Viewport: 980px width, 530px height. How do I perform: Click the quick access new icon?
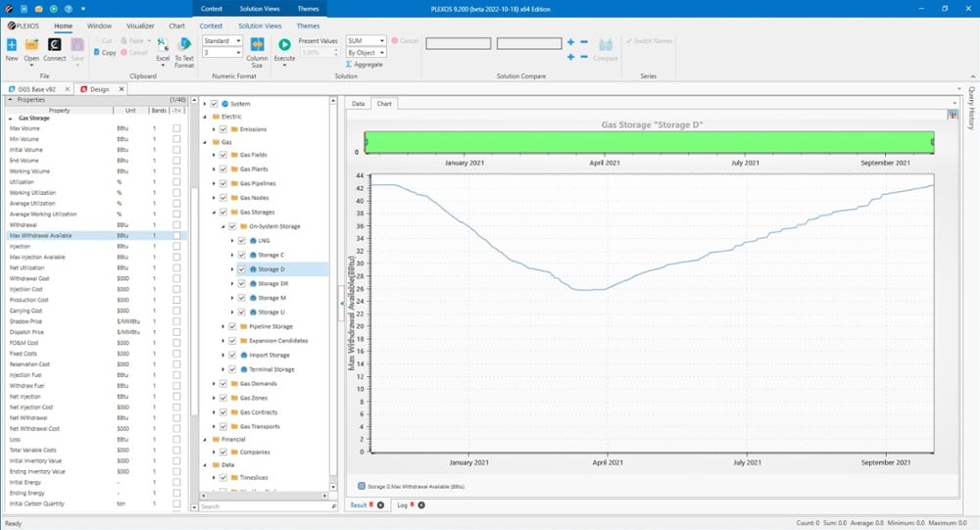tap(24, 9)
